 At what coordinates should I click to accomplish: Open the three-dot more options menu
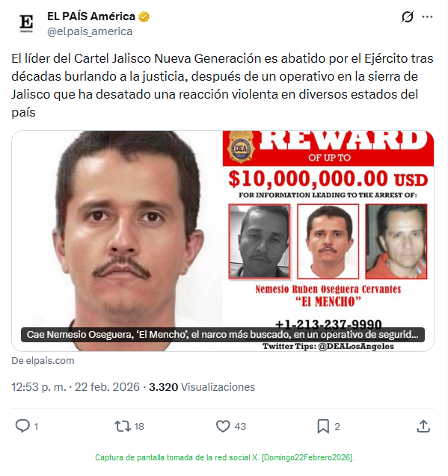(x=427, y=17)
